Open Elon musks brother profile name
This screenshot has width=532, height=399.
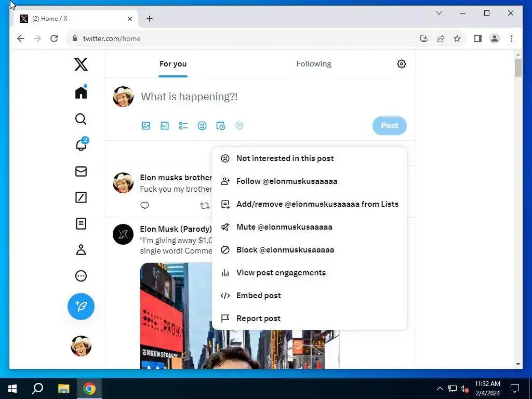tap(176, 178)
